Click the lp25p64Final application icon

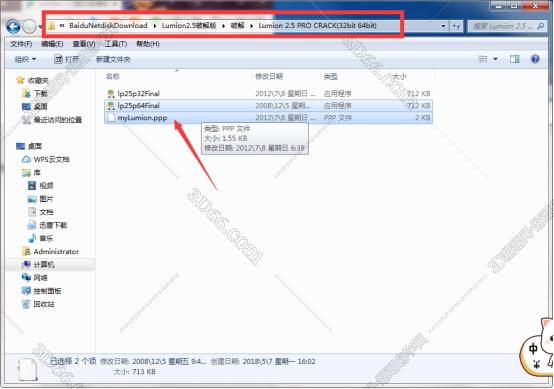(x=111, y=106)
